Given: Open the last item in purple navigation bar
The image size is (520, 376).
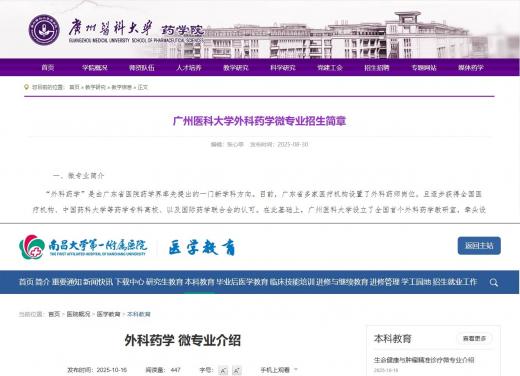Looking at the screenshot, I should tap(471, 68).
